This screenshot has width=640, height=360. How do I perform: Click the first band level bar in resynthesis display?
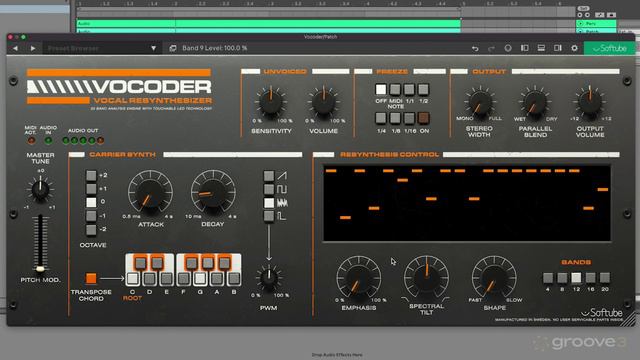click(331, 171)
